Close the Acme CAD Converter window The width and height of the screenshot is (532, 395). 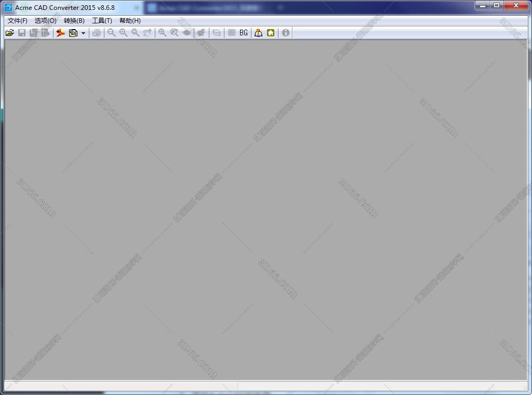(516, 5)
